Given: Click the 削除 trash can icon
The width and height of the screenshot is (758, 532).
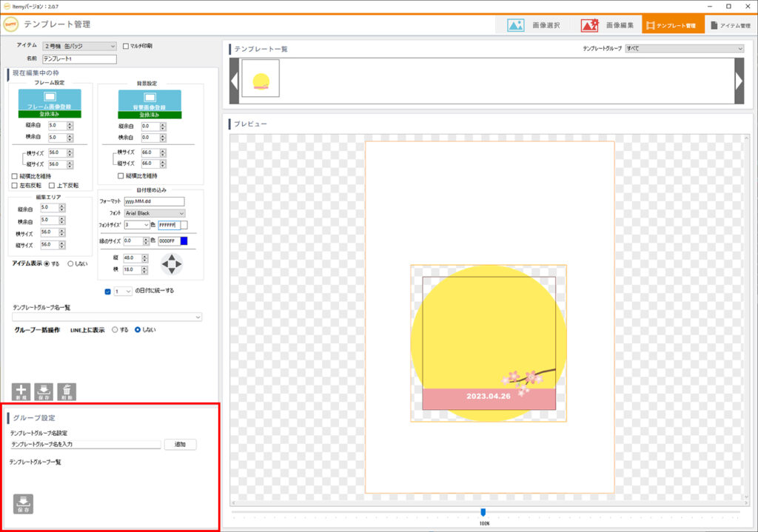Looking at the screenshot, I should click(67, 391).
